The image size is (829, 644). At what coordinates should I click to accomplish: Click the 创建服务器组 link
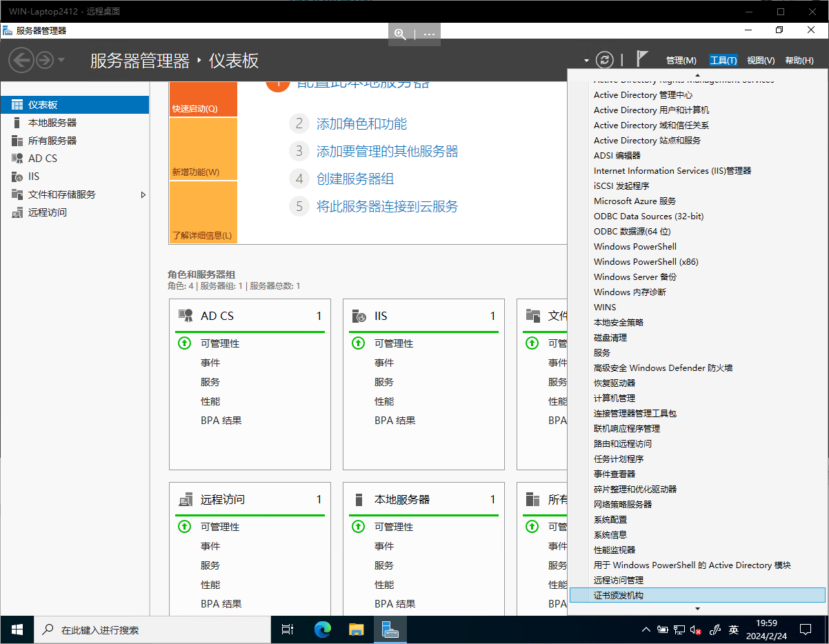355,179
